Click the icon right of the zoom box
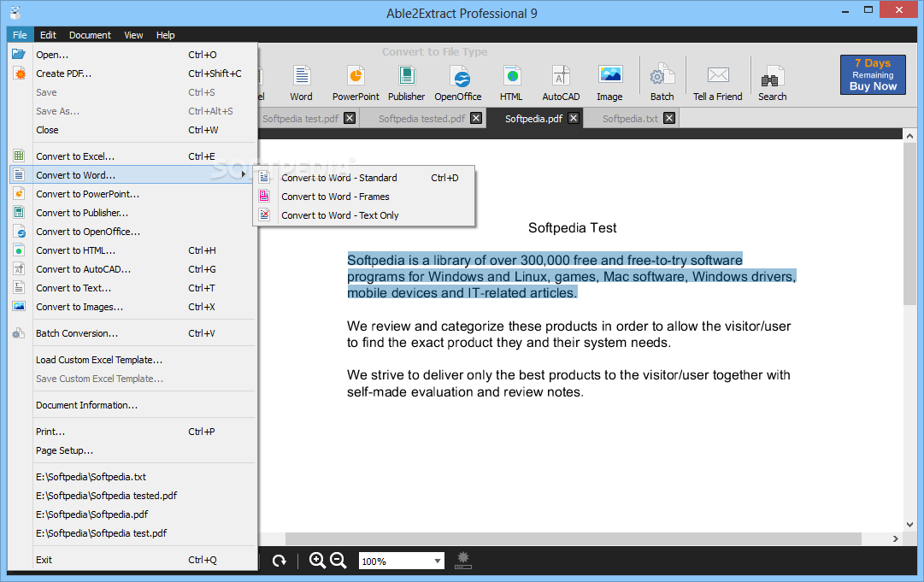 point(463,560)
